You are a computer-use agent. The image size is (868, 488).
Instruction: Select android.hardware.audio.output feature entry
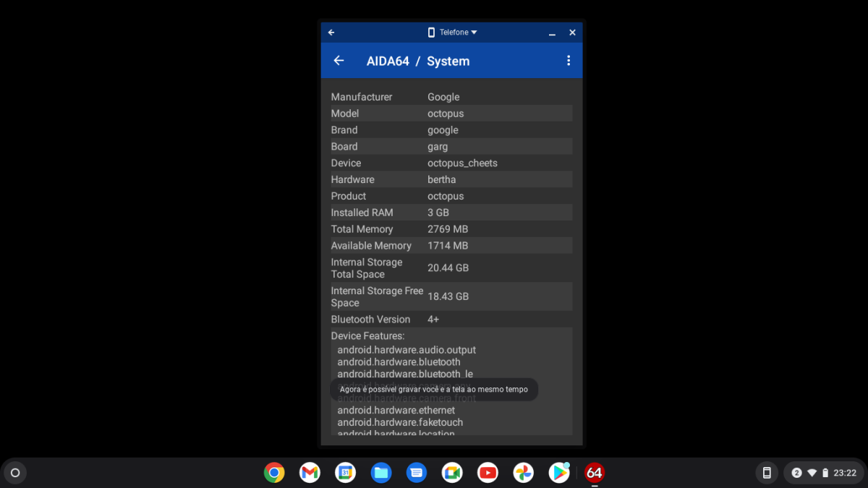coord(407,350)
